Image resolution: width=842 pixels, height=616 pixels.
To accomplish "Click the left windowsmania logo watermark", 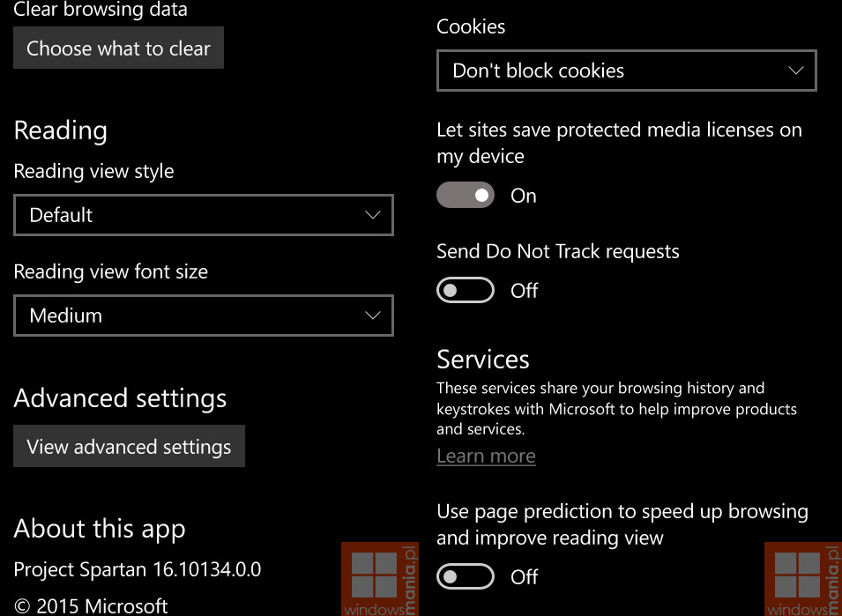I will [380, 580].
